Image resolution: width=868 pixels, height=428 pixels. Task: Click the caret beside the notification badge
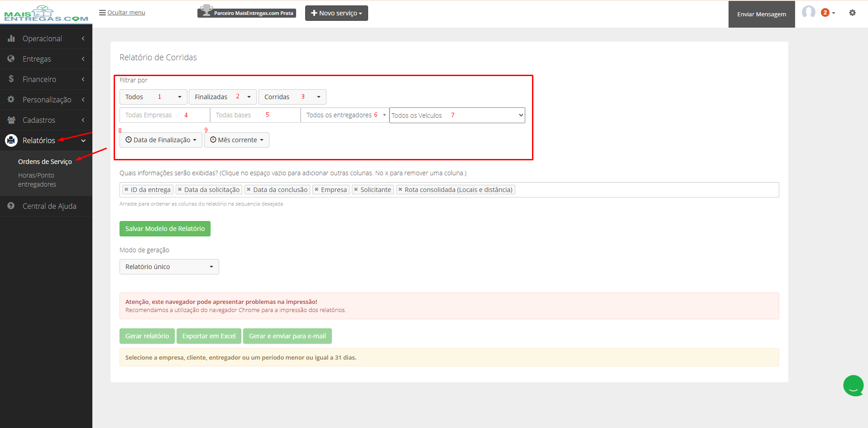[834, 13]
